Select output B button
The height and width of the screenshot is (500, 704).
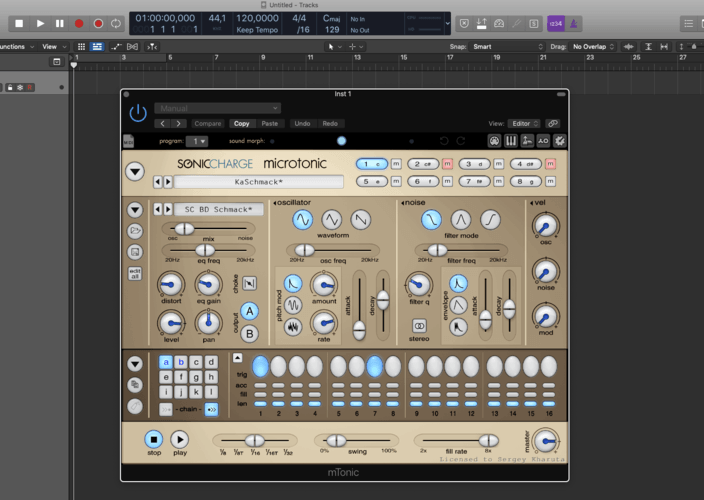tap(249, 334)
